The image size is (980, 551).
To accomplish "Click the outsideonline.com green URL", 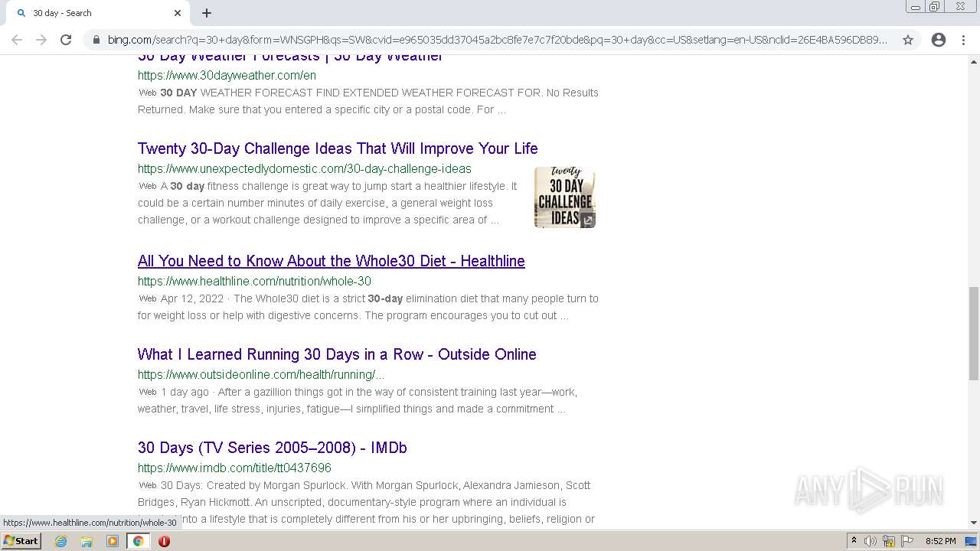I will (x=261, y=374).
